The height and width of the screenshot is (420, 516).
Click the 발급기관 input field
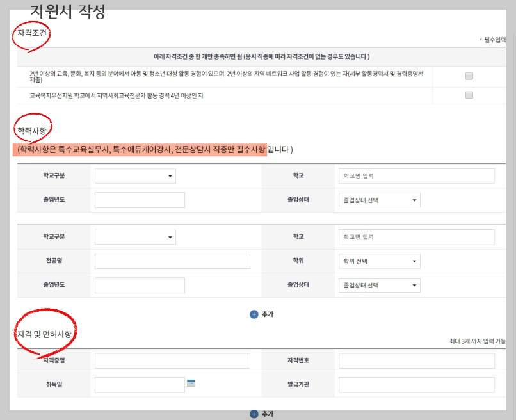point(417,385)
